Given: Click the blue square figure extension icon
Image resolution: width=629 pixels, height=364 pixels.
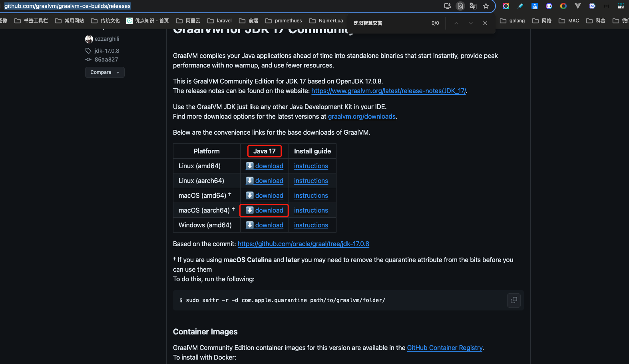Looking at the screenshot, I should coord(535,6).
